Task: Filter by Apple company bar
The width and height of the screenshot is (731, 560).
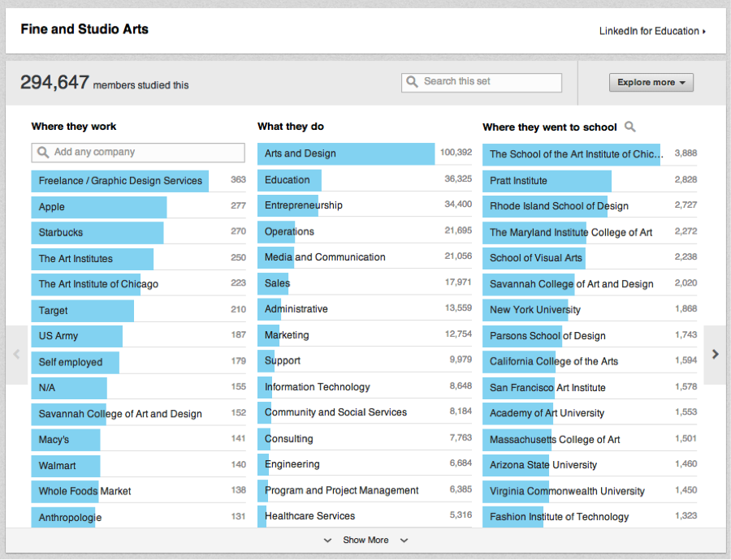Action: [98, 207]
